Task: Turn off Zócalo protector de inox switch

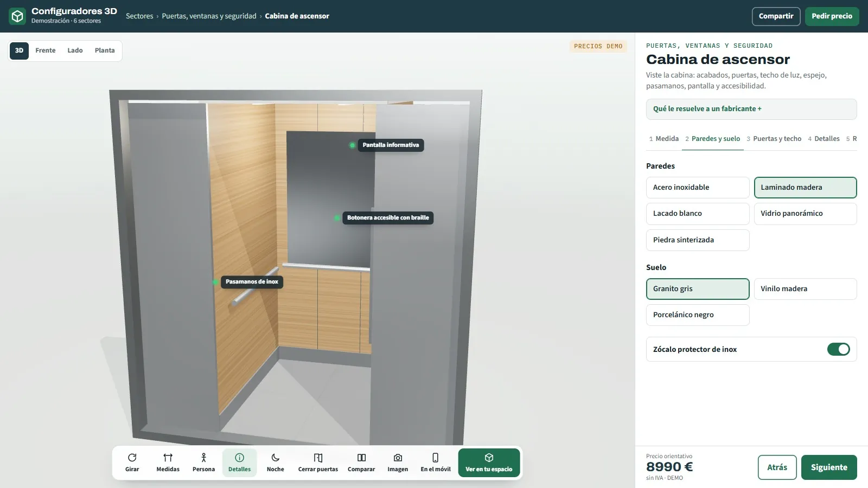Action: [x=838, y=349]
